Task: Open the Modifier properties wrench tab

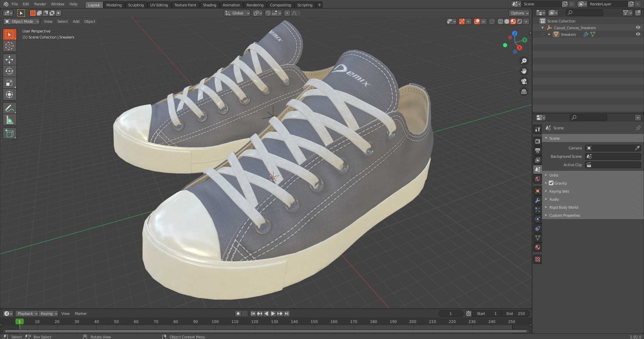Action: [538, 200]
